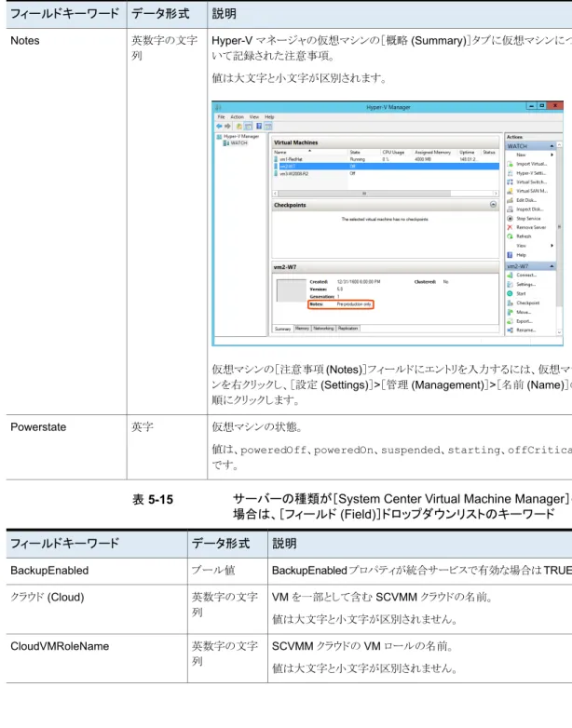Sort by the Name column header

point(280,153)
